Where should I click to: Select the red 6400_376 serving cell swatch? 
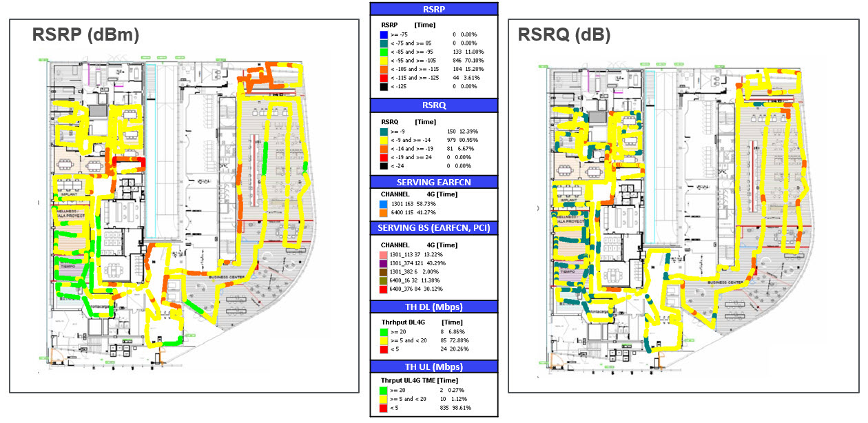[384, 291]
